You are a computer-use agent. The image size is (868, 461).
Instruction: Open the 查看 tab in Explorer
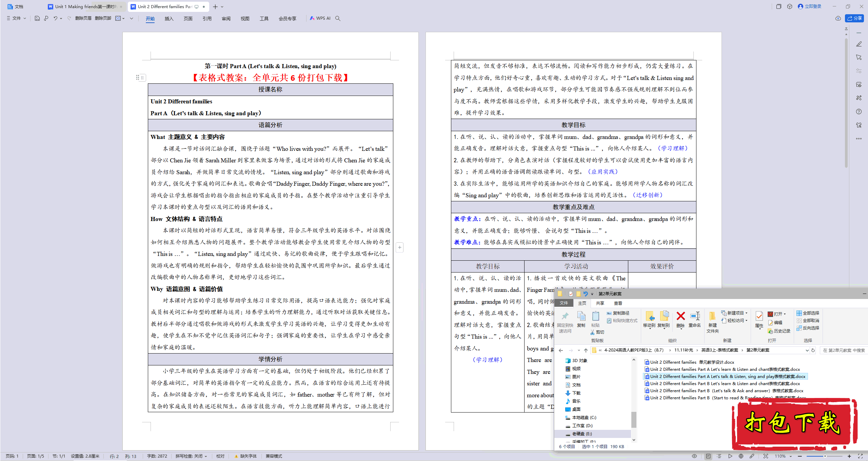[x=618, y=303]
